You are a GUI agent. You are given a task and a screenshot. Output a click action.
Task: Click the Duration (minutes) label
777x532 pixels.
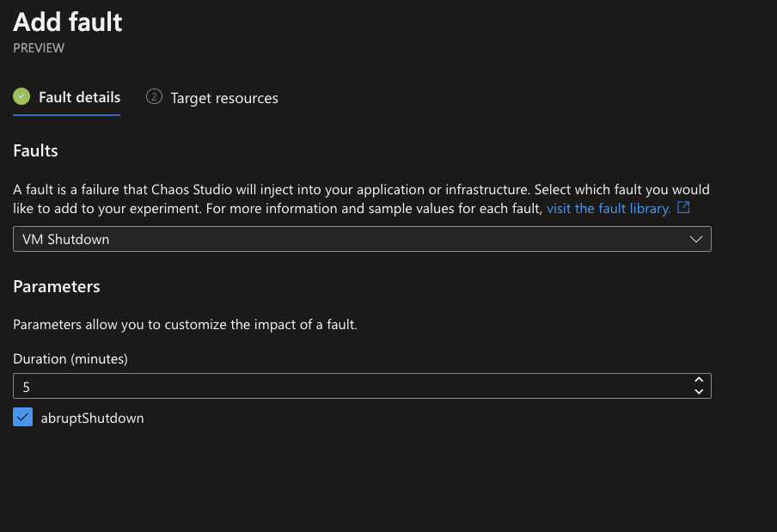(70, 358)
